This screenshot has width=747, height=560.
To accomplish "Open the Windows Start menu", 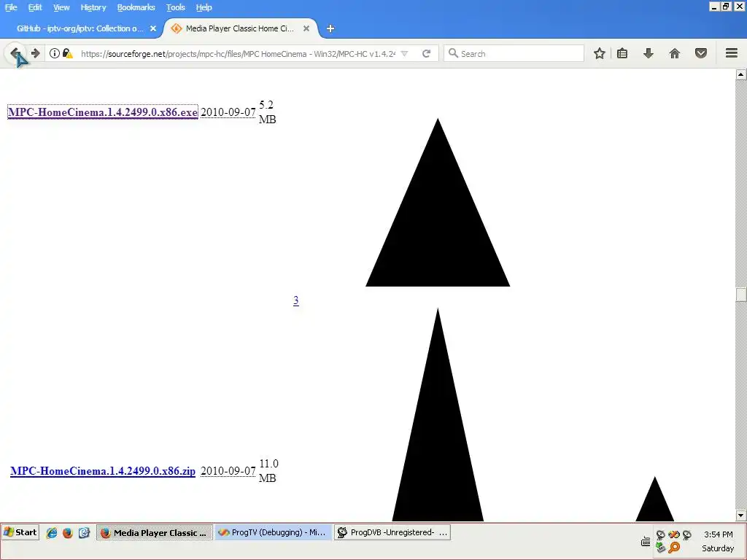I will [x=20, y=532].
